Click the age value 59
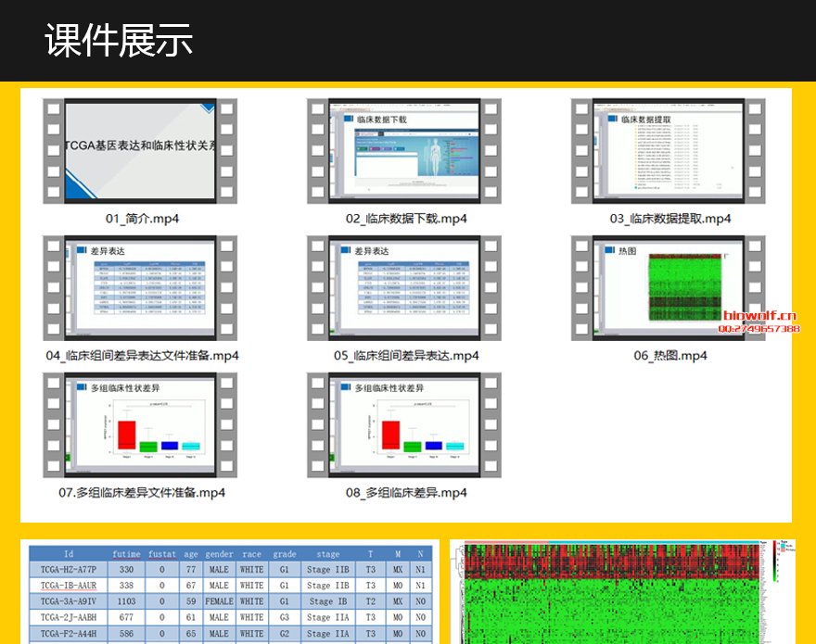This screenshot has height=644, width=816. coord(191,601)
